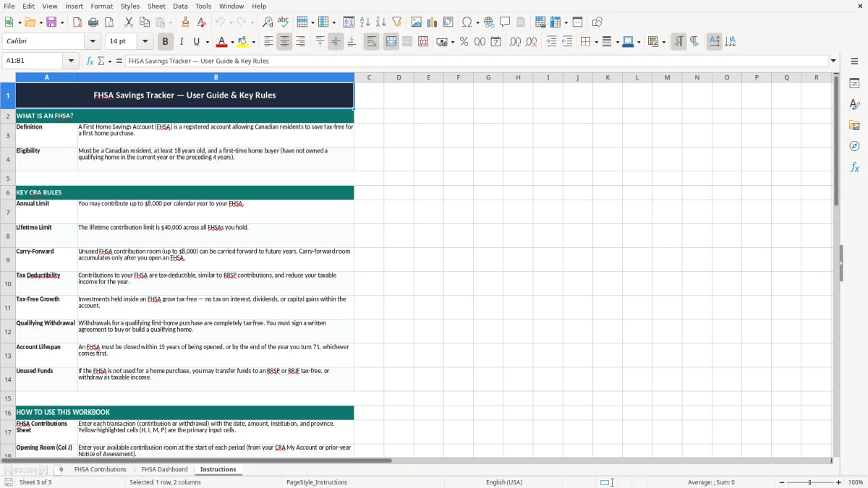
Task: Open the sidebar Navigator
Action: pyautogui.click(x=854, y=146)
